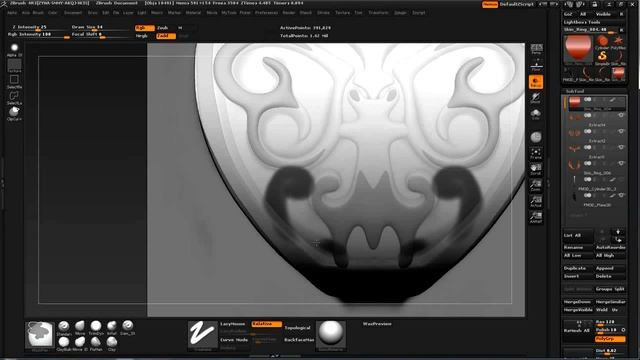Toggle Relative in LazyMouse settings
Viewport: 640px width, 360px height.
point(267,324)
